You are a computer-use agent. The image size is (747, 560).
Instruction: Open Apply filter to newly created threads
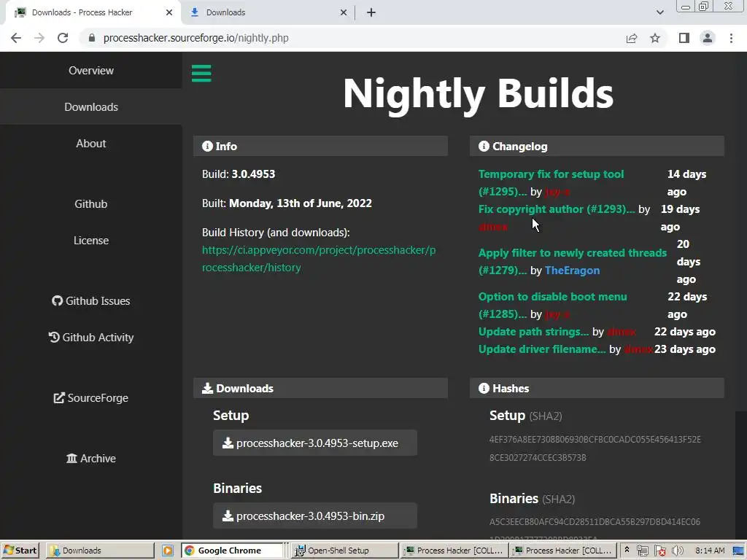click(572, 262)
